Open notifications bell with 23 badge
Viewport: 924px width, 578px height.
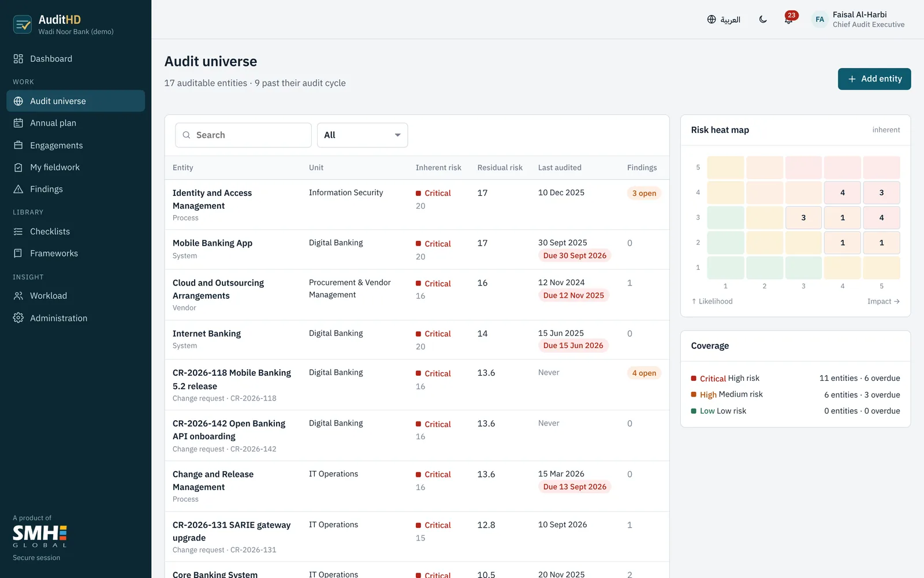[x=789, y=19]
